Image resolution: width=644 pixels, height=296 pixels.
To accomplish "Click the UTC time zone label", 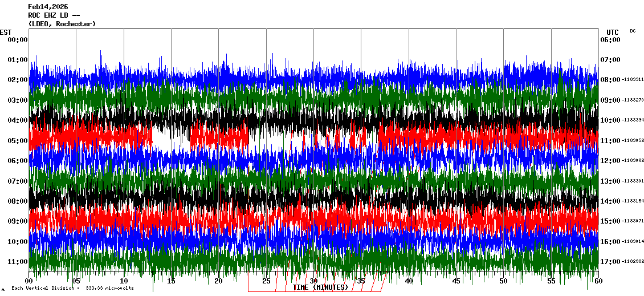I will tap(612, 32).
